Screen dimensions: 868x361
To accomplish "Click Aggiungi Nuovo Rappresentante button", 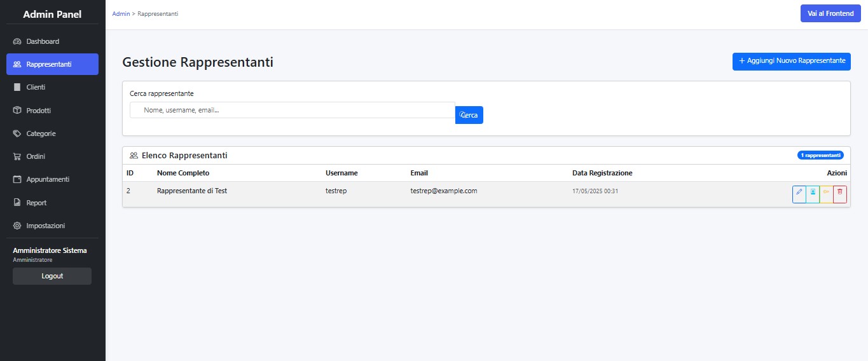I will pos(791,61).
